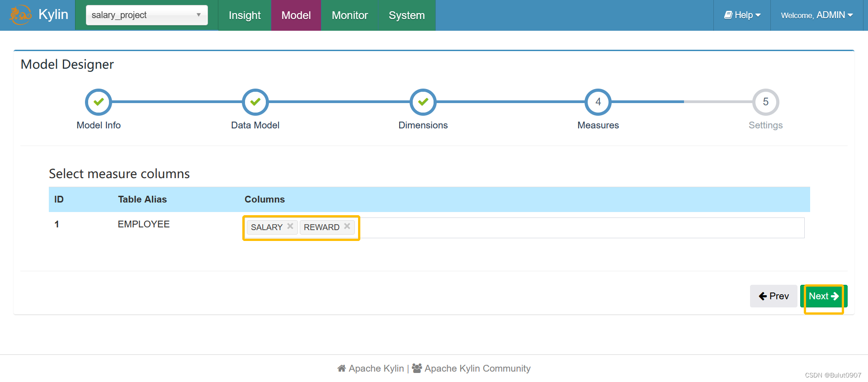The width and height of the screenshot is (868, 382).
Task: Open the Welcome, ADMIN user menu
Action: point(817,15)
